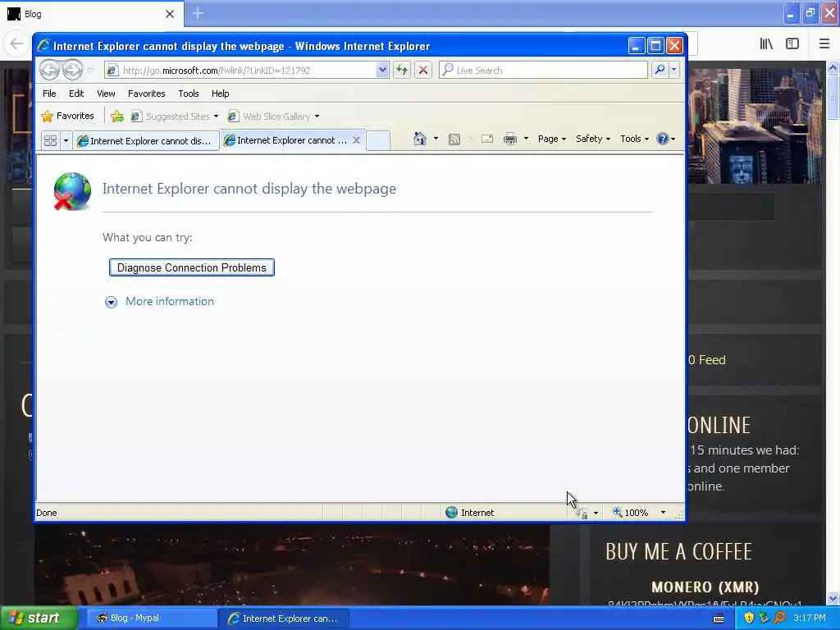Image resolution: width=840 pixels, height=630 pixels.
Task: Open the Tools menu in menu bar
Action: (189, 94)
